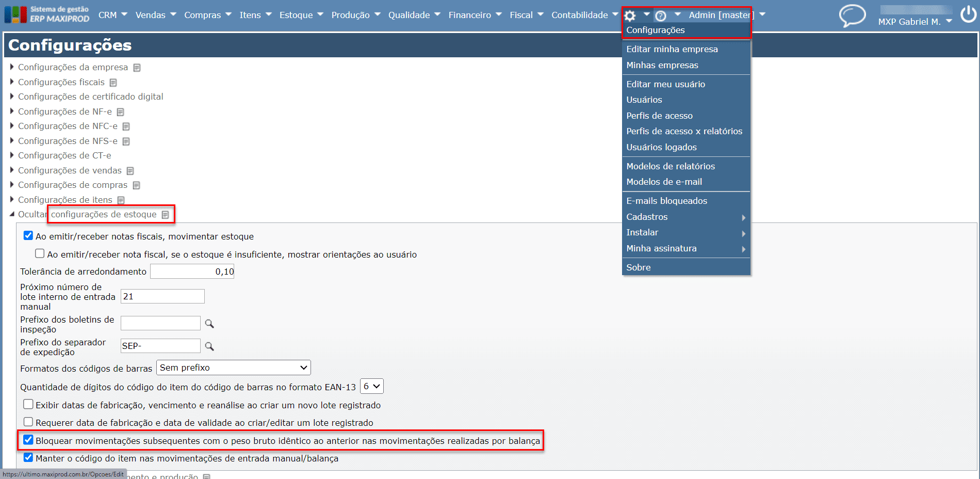Toggle movimentar estoque ao emitir notas fiscais

[x=28, y=236]
